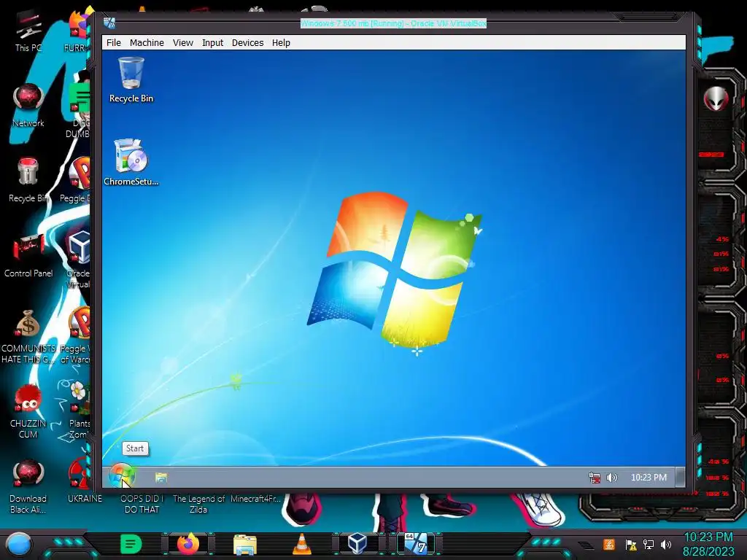Select the Control Panel desktop icon
Viewport: 747px width, 560px height.
point(28,256)
